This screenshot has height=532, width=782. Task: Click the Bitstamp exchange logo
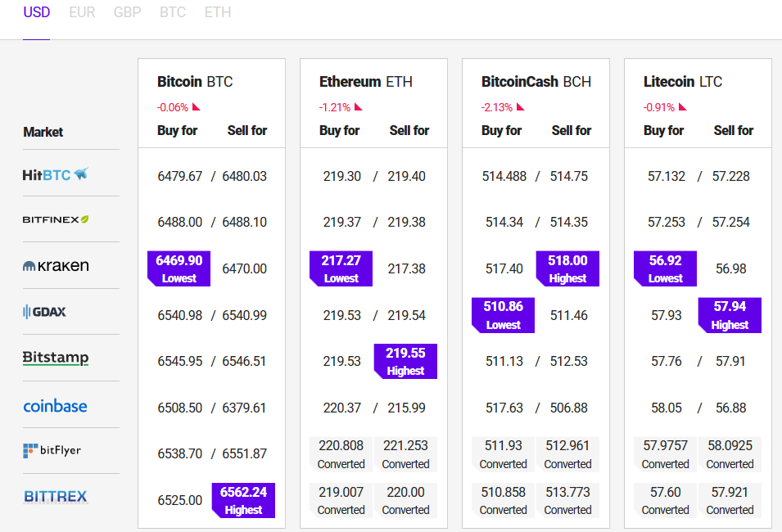coord(56,358)
